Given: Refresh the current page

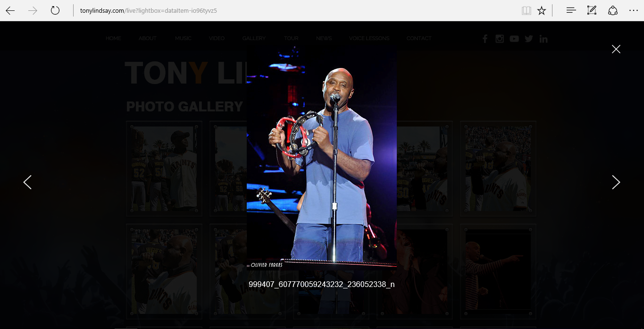Looking at the screenshot, I should (x=55, y=10).
